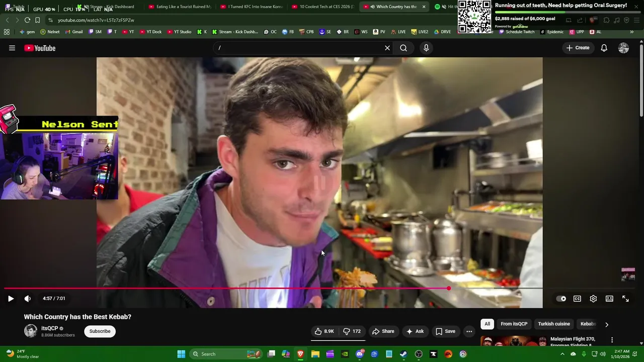
Task: Expand the hidden bookmarks overflow chevron
Action: tap(631, 32)
